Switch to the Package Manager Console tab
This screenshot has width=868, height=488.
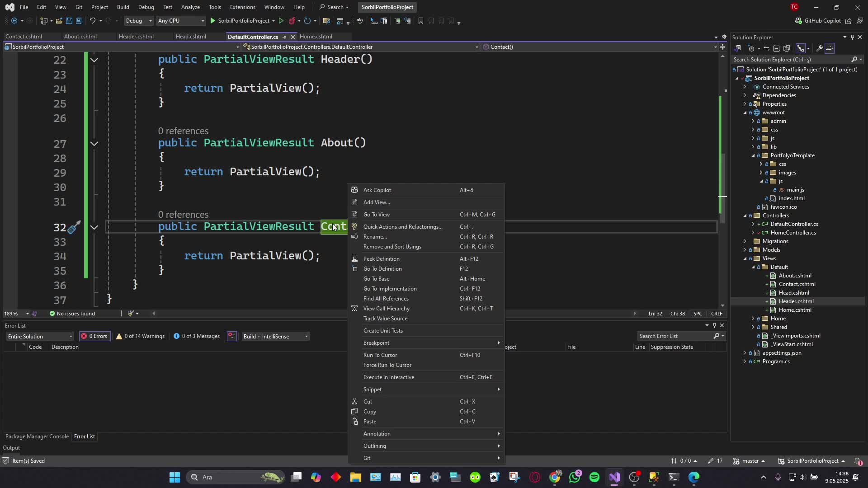click(x=37, y=436)
